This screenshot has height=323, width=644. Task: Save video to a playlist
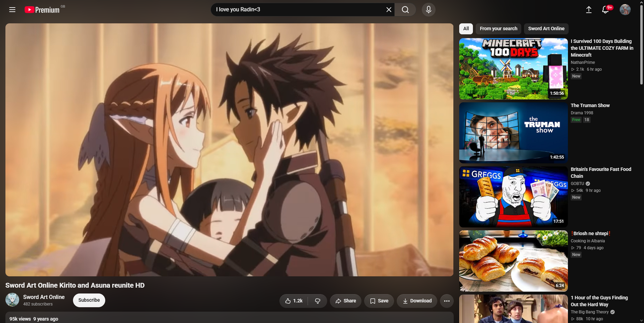click(379, 301)
